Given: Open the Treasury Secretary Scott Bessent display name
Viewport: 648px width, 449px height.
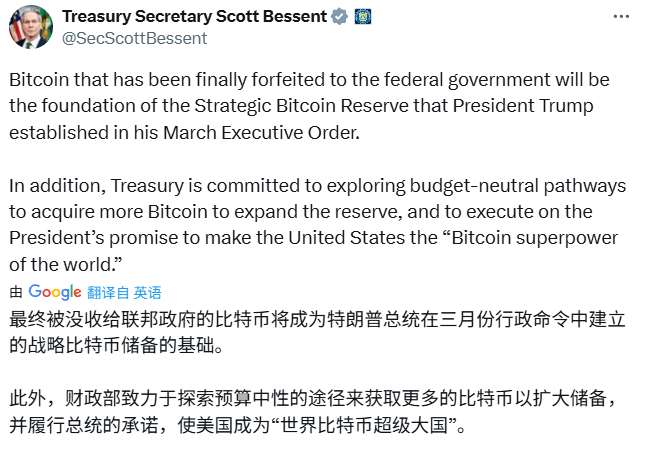Looking at the screenshot, I should (194, 17).
